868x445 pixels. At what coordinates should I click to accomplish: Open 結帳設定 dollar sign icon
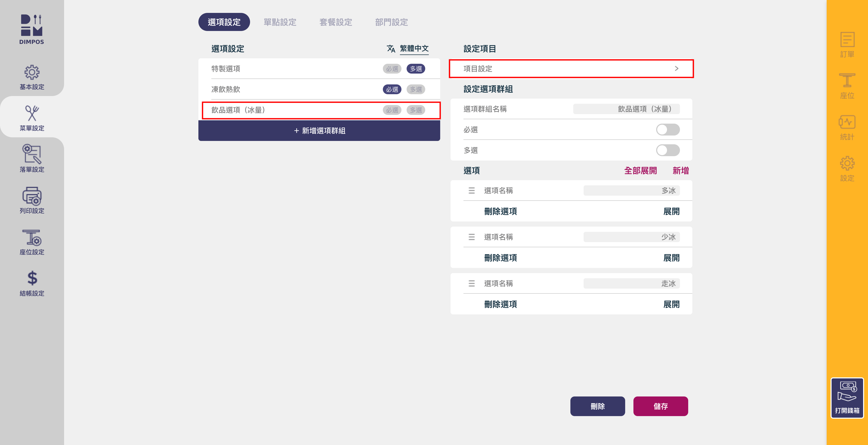point(32,278)
